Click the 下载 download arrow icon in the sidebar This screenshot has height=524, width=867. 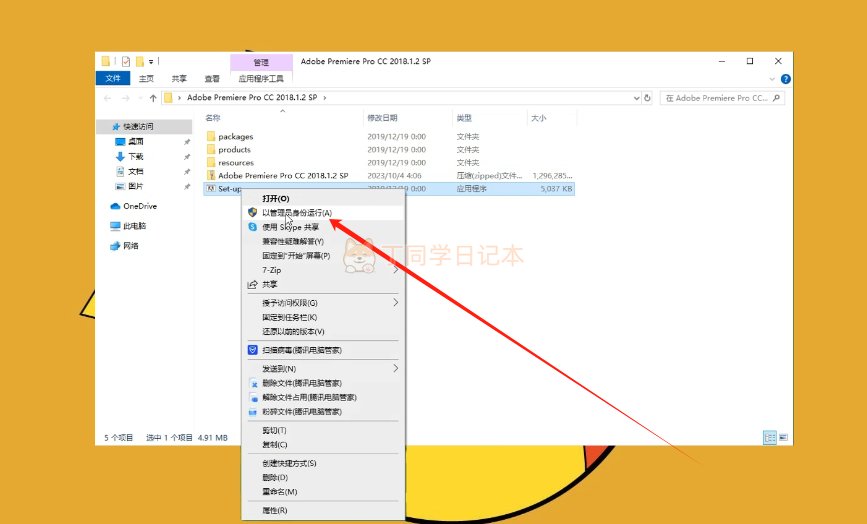coord(120,156)
